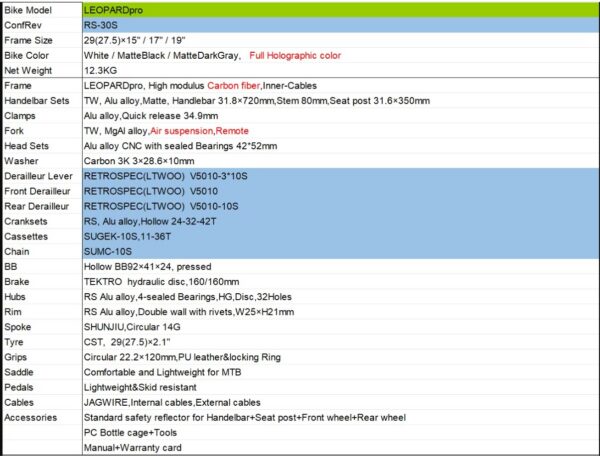Select the 'Frame' row label
The image size is (600, 456).
click(18, 86)
